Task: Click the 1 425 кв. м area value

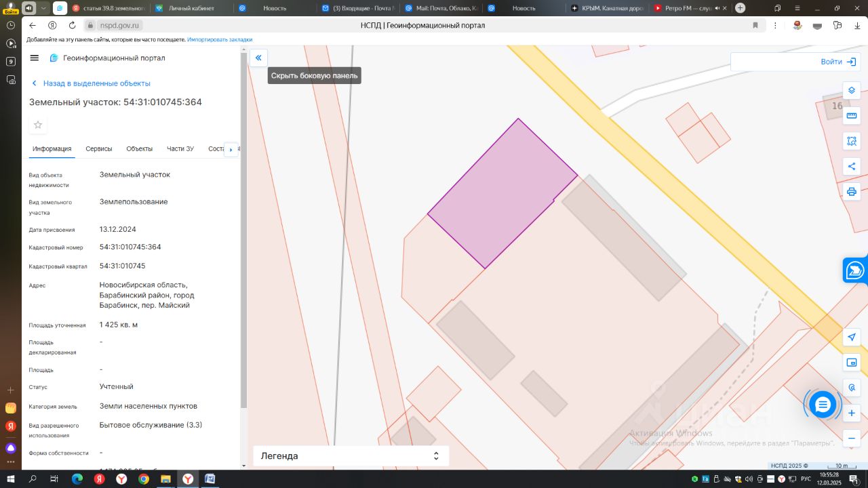Action: [x=119, y=325]
